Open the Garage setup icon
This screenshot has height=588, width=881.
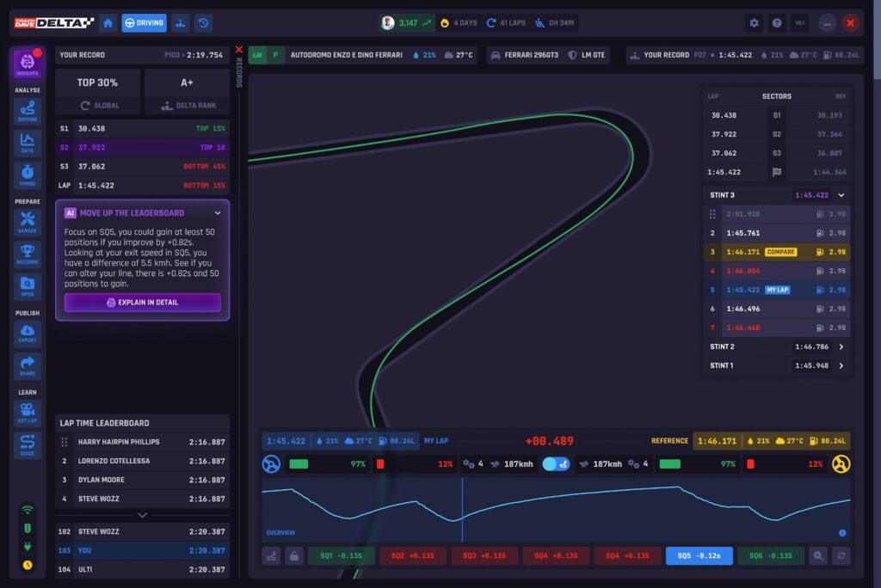coord(28,222)
